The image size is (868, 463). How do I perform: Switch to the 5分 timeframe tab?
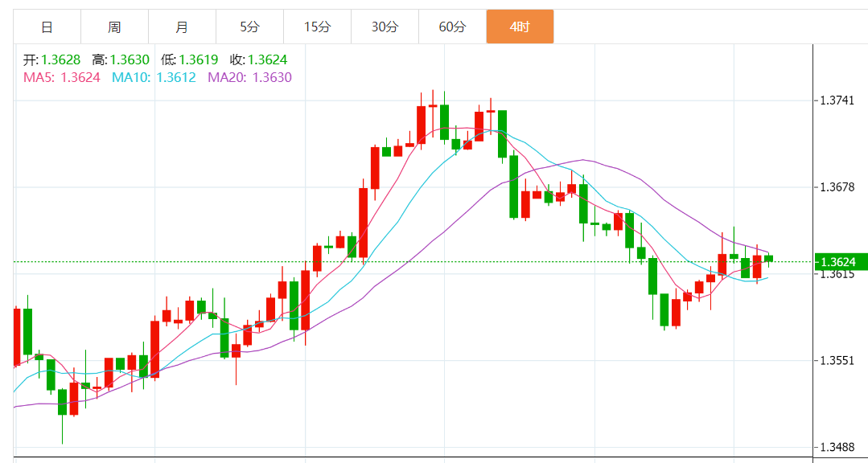249,27
